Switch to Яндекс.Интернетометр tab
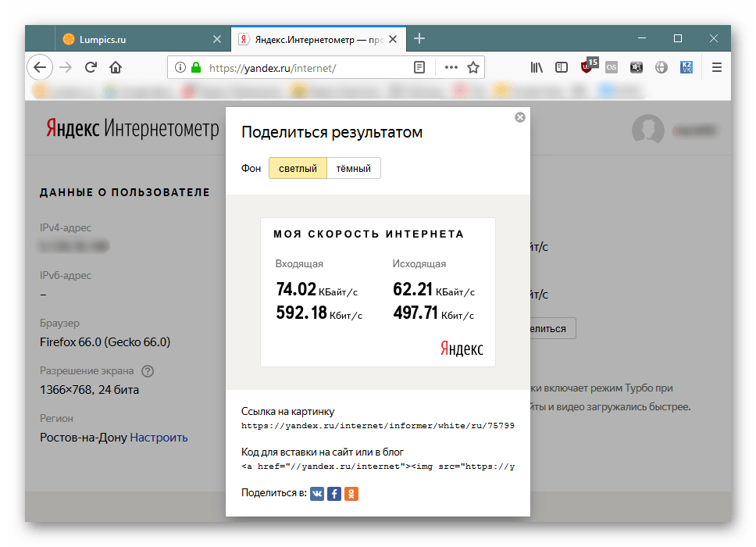This screenshot has height=547, width=756. click(318, 39)
